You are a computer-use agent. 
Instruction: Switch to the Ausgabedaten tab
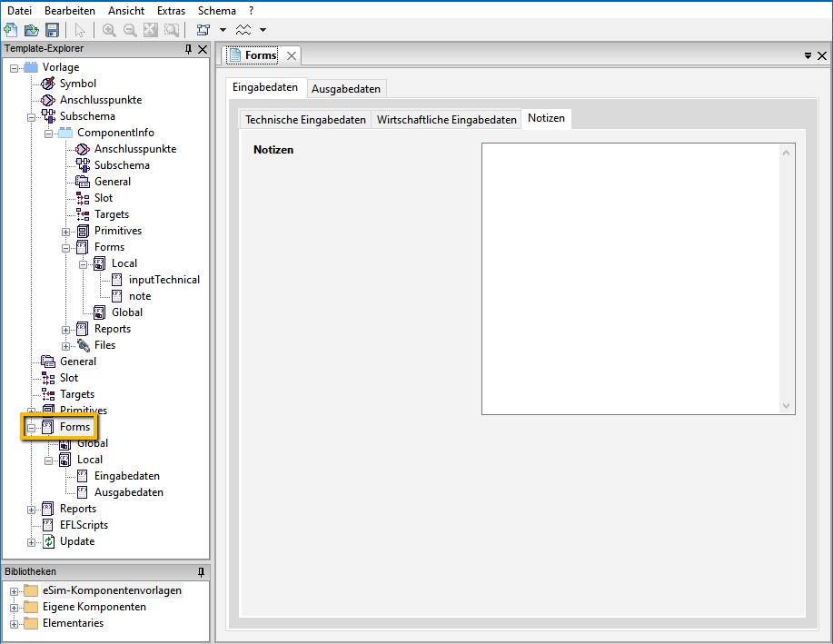[346, 89]
